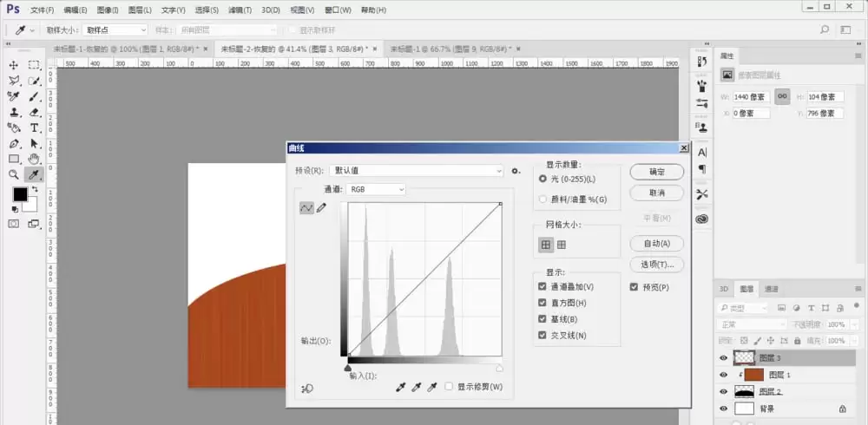This screenshot has height=425, width=868.
Task: Toggle the 预览(P) preview checkbox
Action: coord(634,287)
